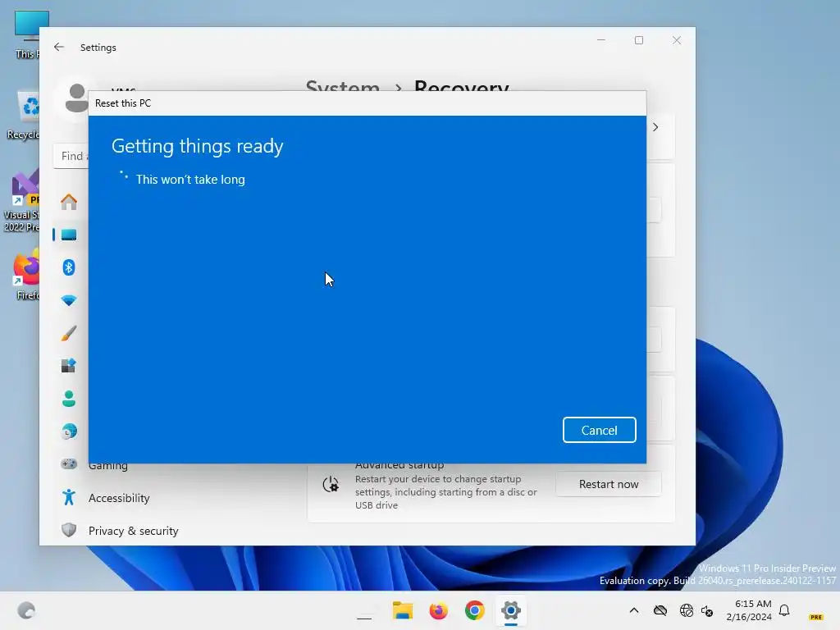
Task: Go back using the Settings back arrow
Action: click(59, 47)
